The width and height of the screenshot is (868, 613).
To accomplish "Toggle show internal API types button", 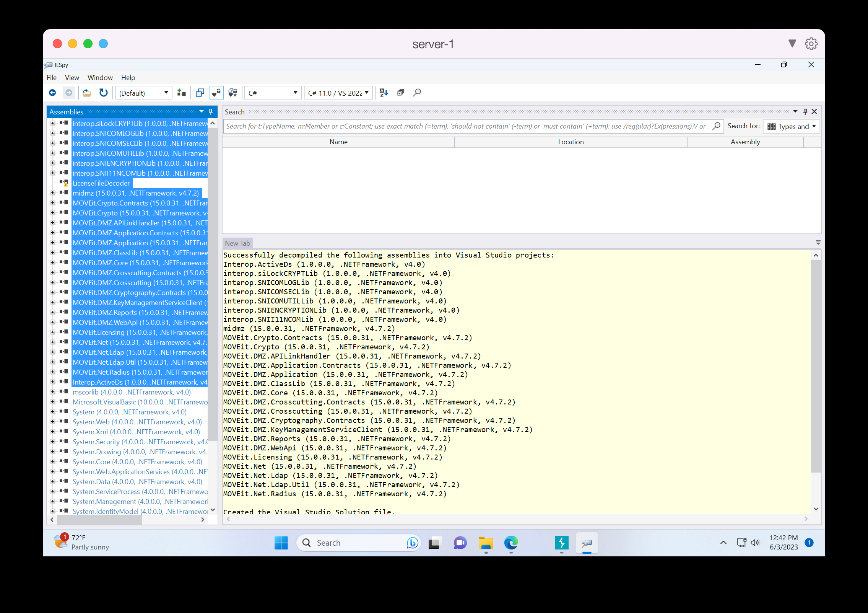I will (216, 93).
